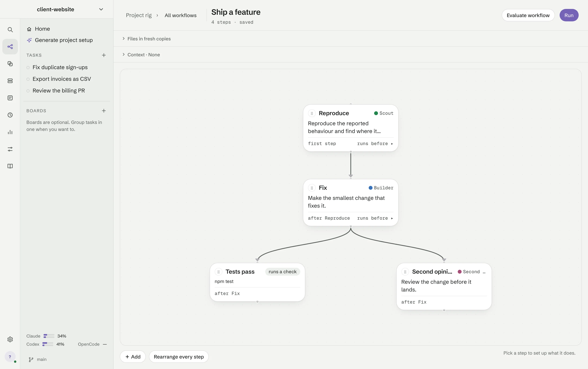Toggle status circle for Review the billing PR
The image size is (588, 369).
click(x=28, y=91)
